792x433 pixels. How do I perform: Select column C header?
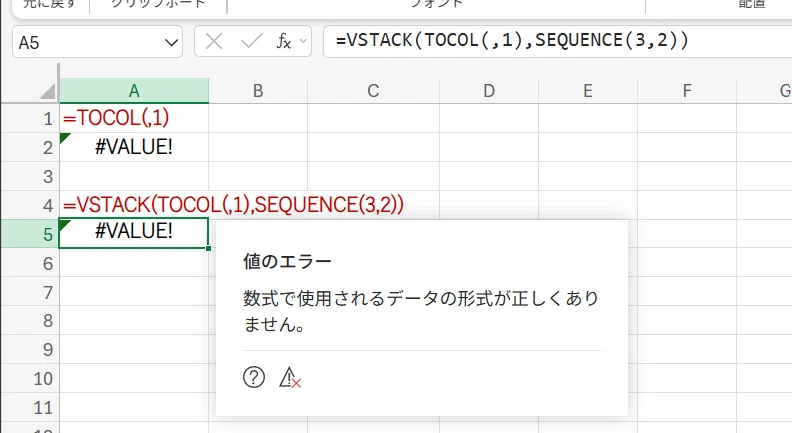(x=373, y=91)
